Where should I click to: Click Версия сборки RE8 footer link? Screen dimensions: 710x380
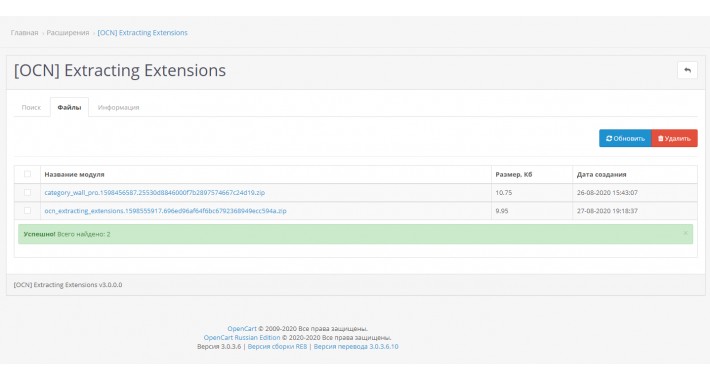[277, 346]
